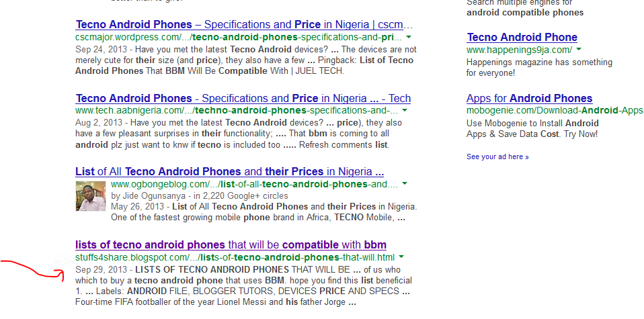Expand the arrow next to stuffs4share.blogspot.com URL
644x319 pixels.
point(401,257)
